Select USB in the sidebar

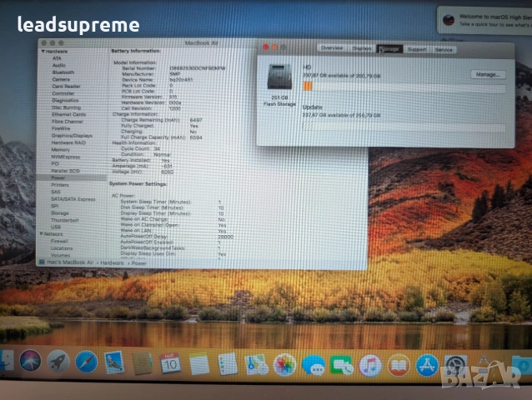coord(56,227)
